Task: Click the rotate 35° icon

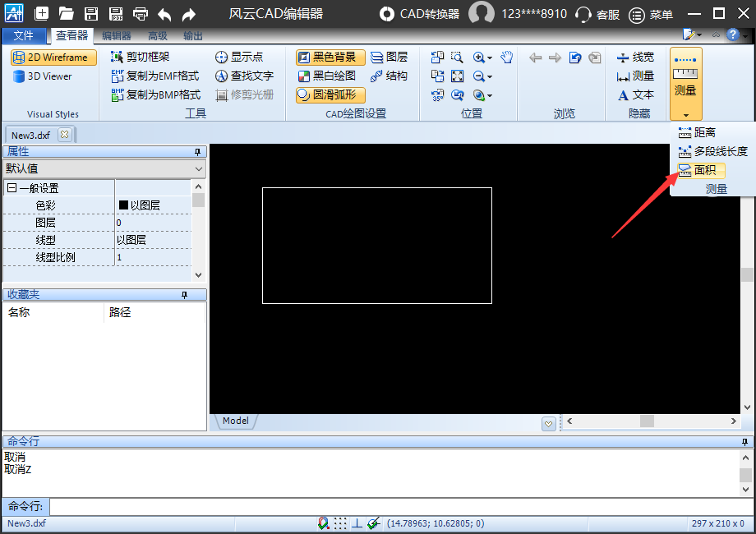Action: 437,95
